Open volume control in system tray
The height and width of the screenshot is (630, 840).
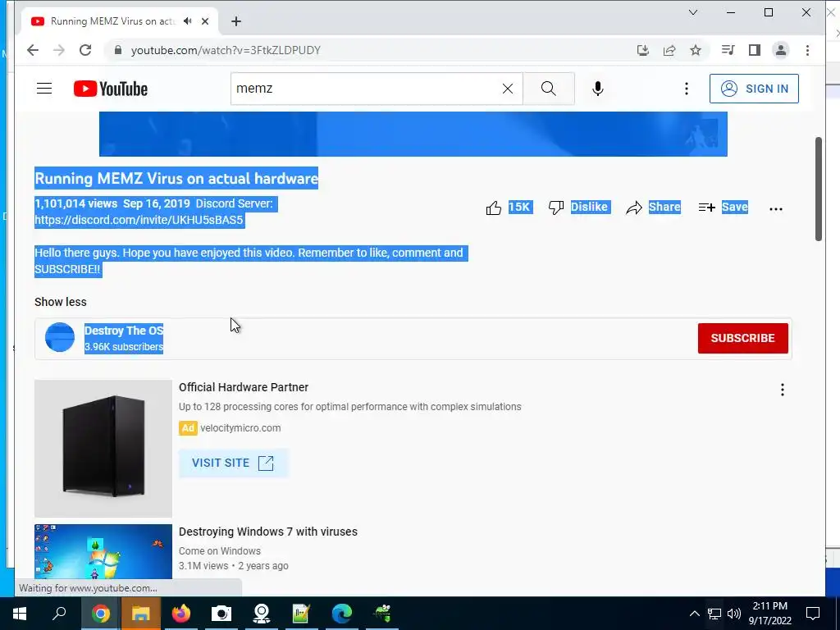734,614
